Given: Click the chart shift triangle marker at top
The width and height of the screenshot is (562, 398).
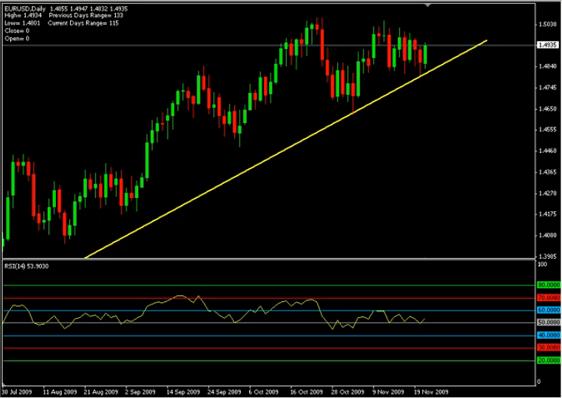Looking at the screenshot, I should 427,5.
